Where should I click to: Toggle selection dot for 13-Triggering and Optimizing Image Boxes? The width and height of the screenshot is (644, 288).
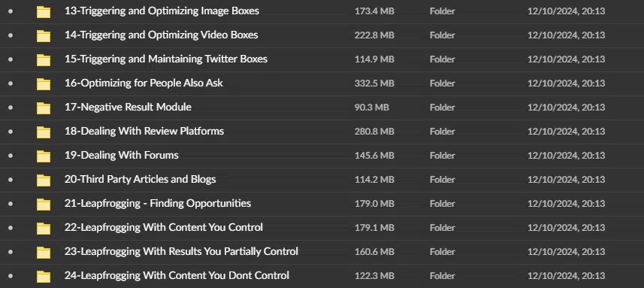(x=11, y=11)
